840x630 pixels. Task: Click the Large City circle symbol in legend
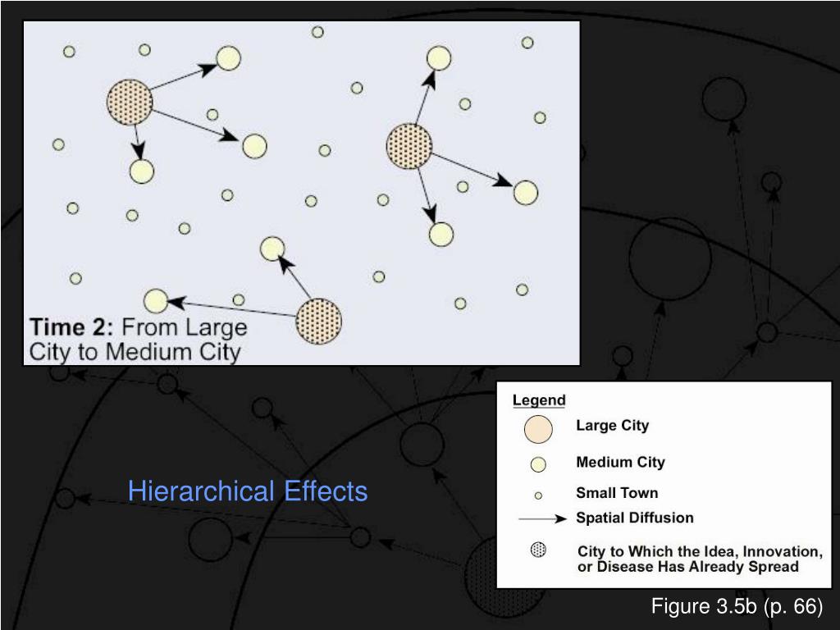[538, 429]
